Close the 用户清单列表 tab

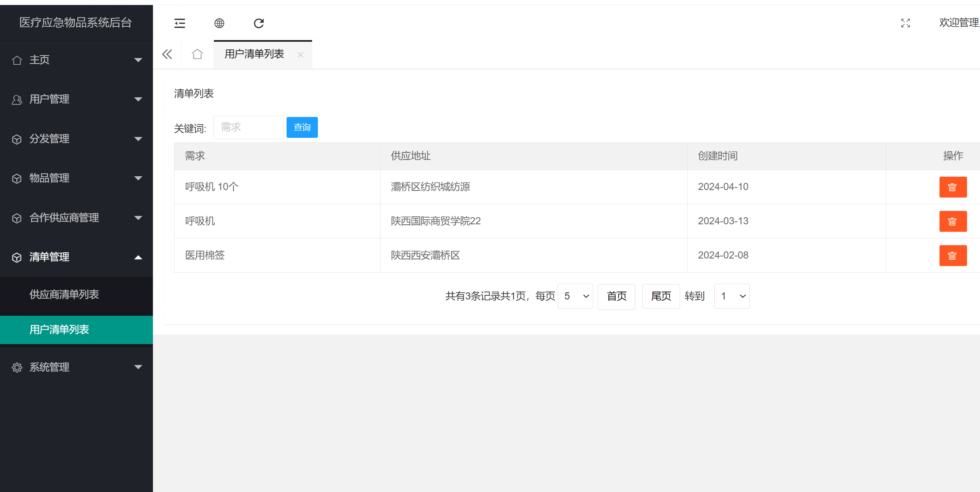coord(300,54)
